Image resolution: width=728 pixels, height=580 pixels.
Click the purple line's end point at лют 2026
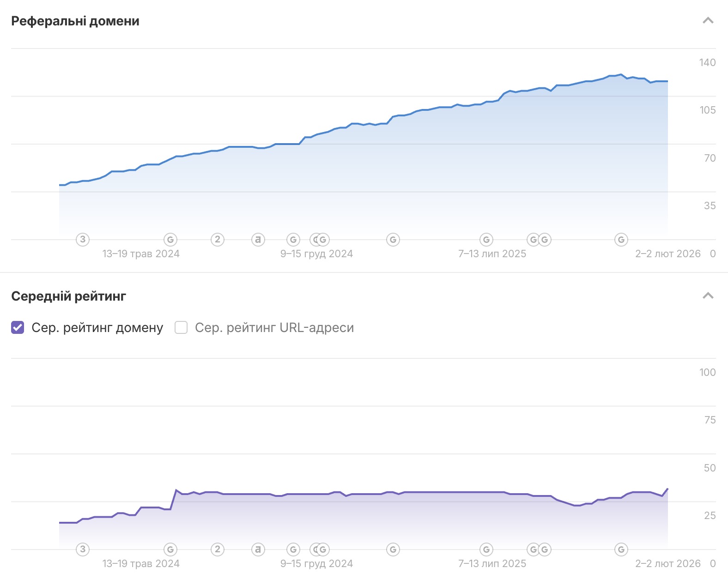[667, 489]
